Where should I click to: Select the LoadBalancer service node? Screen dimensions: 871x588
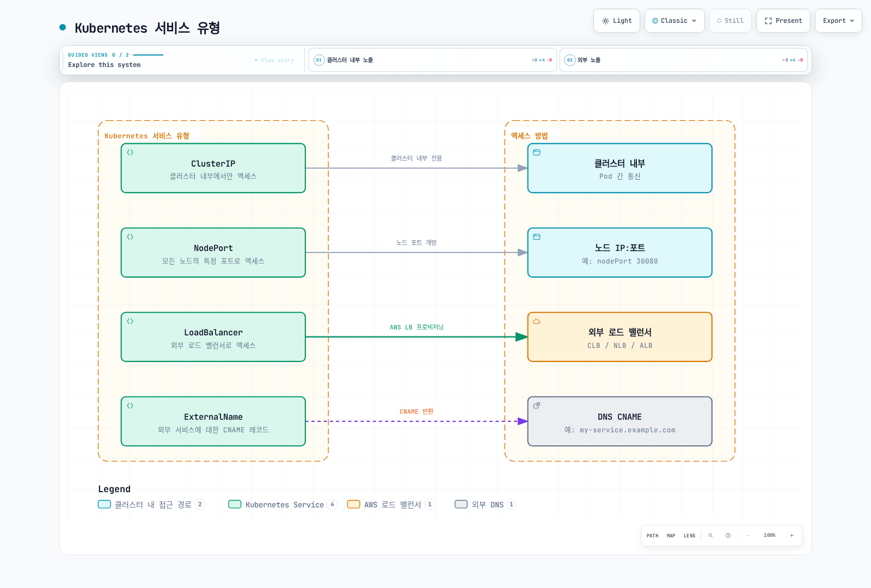213,337
